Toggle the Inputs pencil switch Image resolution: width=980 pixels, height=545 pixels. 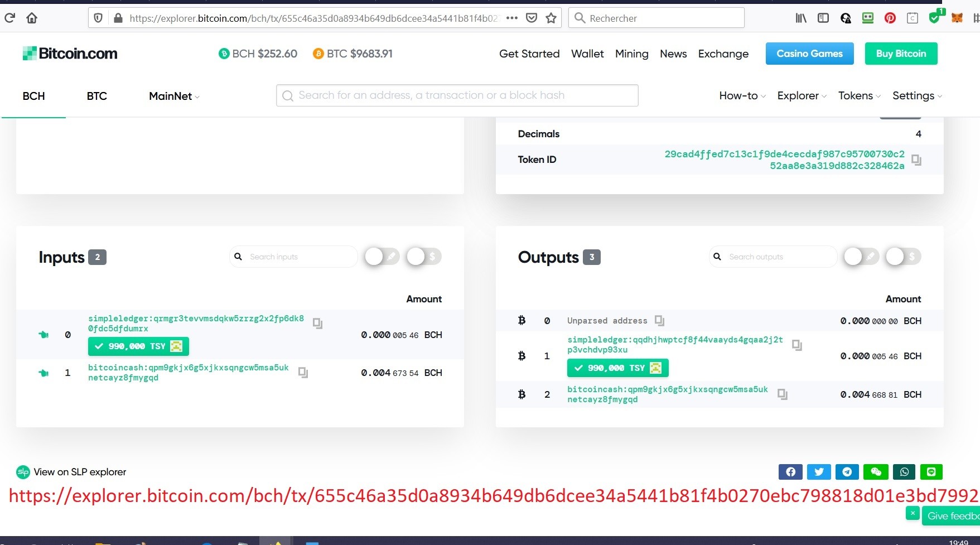pos(382,257)
